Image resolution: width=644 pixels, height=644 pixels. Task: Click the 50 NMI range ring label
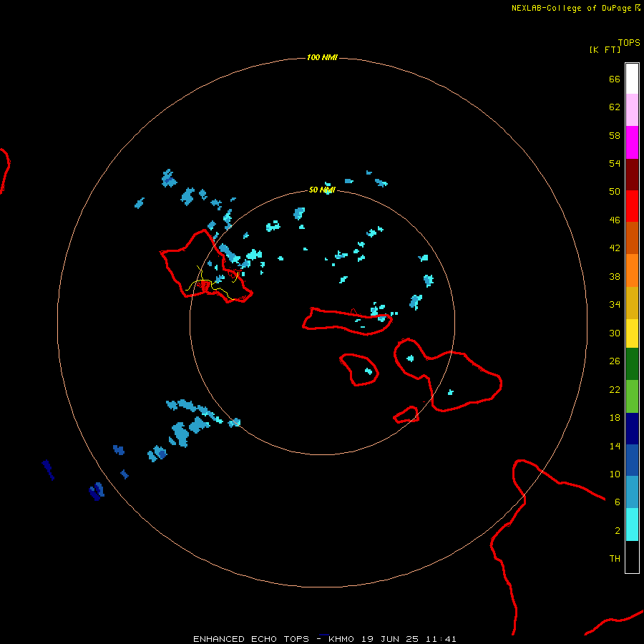322,190
